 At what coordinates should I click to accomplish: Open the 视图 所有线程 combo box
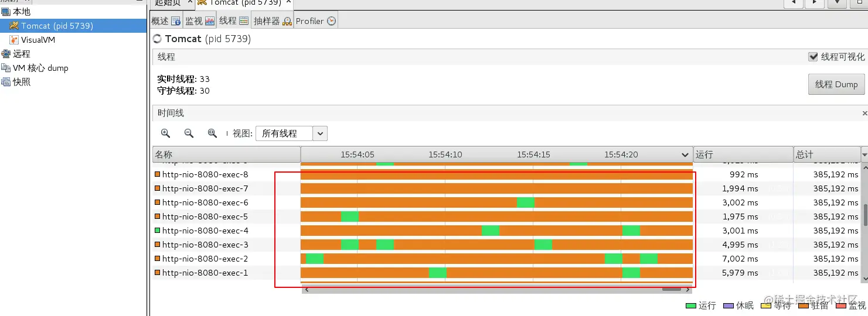coord(291,133)
